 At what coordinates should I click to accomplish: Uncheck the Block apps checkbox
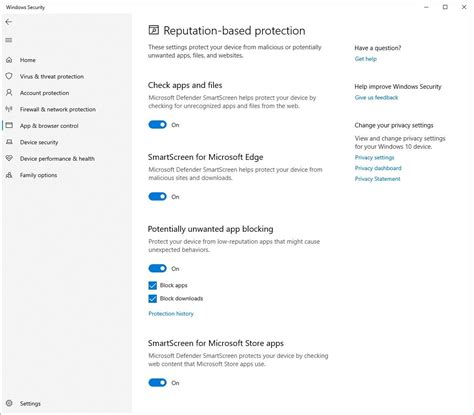[152, 285]
